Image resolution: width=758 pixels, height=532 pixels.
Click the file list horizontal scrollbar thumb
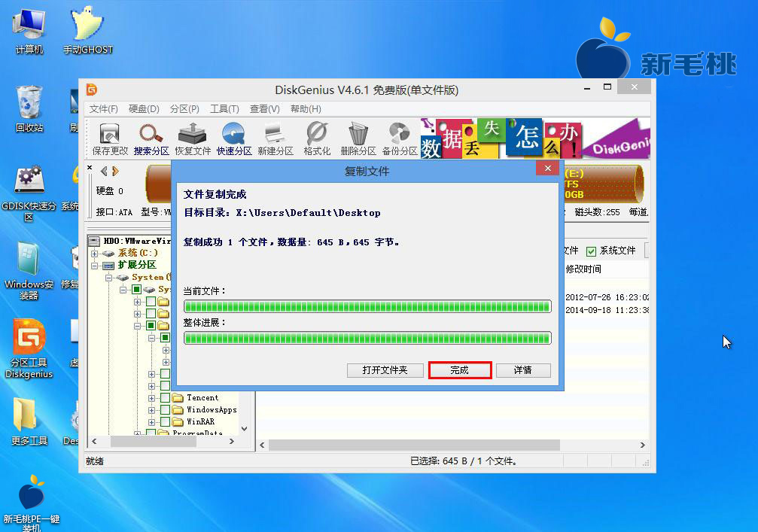(x=414, y=445)
